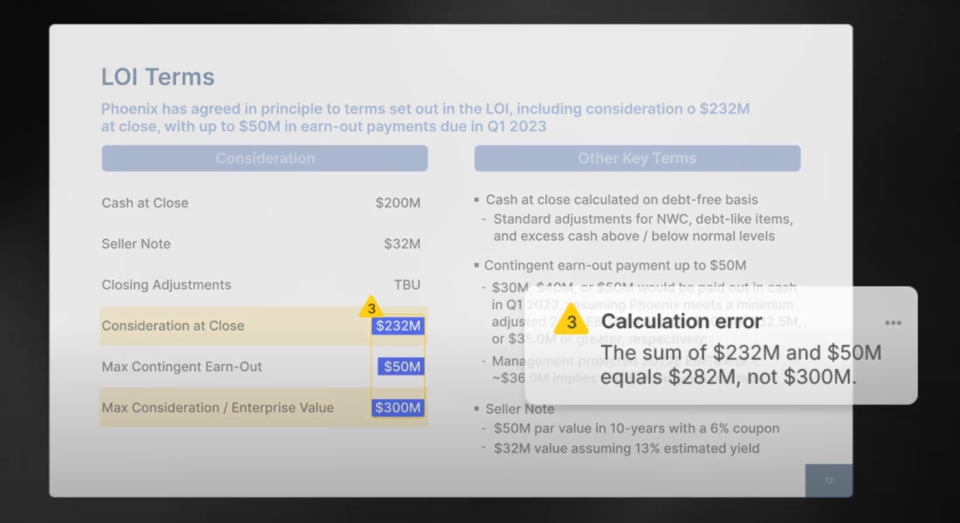Click the LOI Terms slide title

point(158,77)
